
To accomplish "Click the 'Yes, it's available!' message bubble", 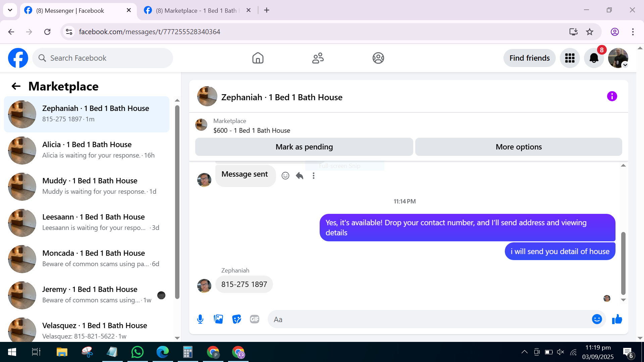I will (x=467, y=228).
